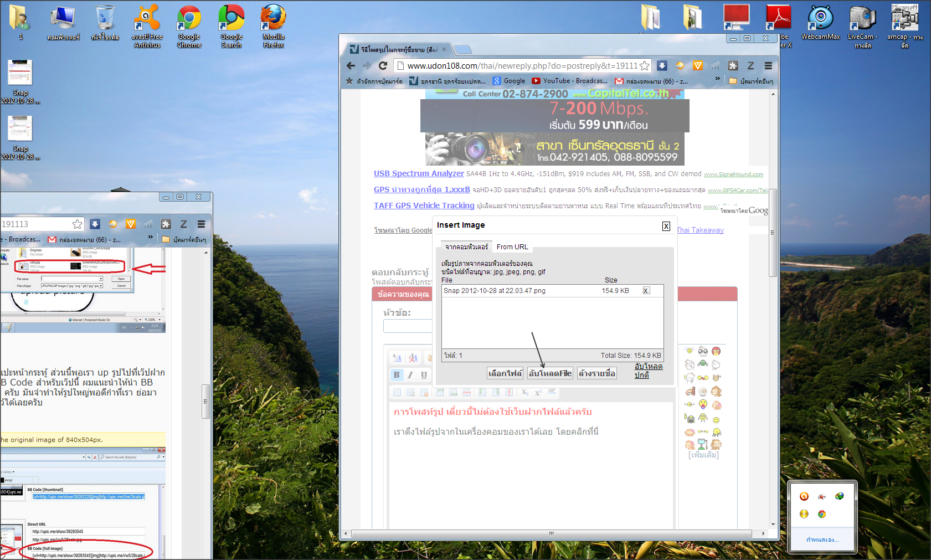
Task: Remove the Snap 2012-10-28 file from the list
Action: [646, 291]
